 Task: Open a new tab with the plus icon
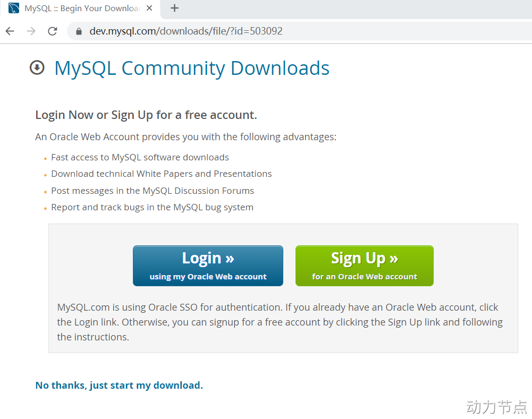tap(174, 8)
